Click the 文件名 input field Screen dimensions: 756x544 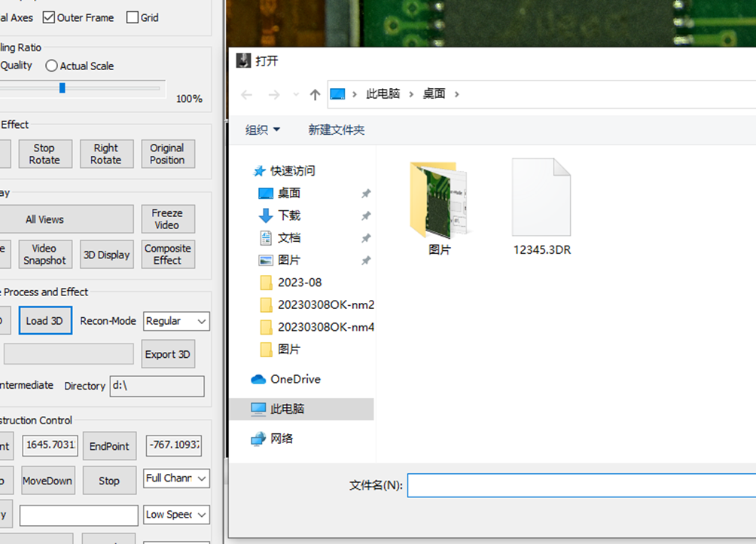click(x=581, y=485)
